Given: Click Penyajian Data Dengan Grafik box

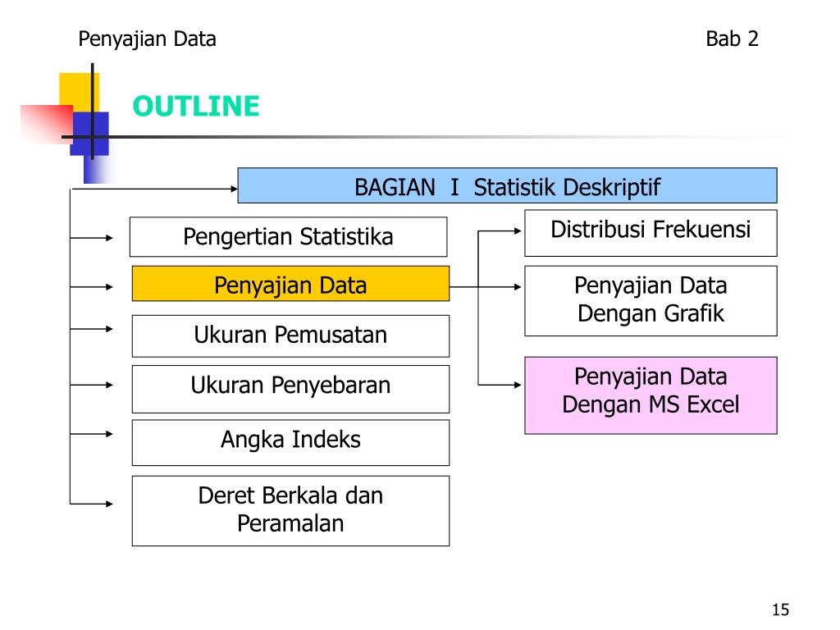Looking at the screenshot, I should pos(651,300).
